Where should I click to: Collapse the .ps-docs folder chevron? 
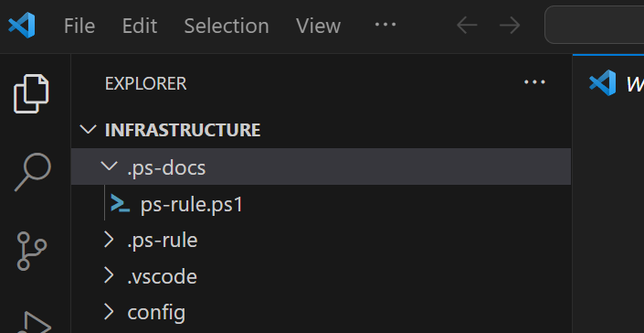pos(109,166)
